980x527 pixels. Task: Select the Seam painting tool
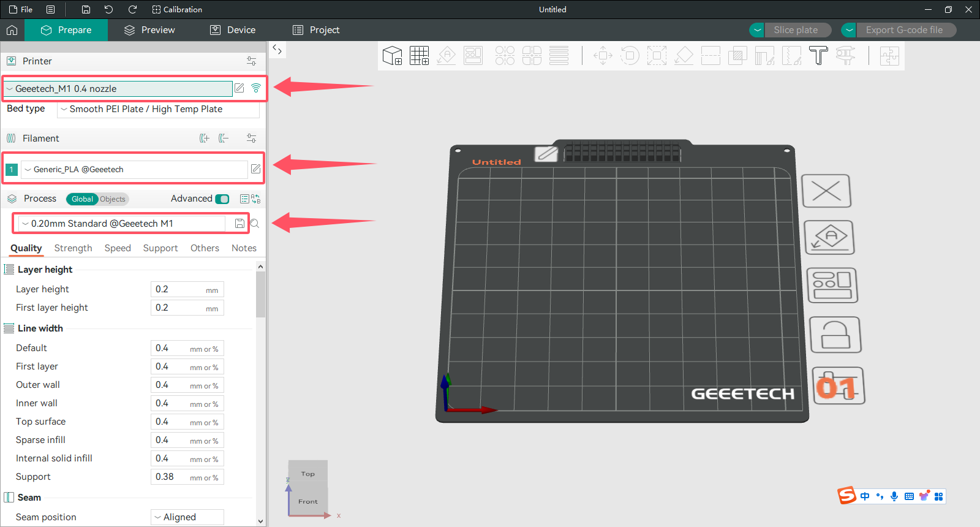791,56
